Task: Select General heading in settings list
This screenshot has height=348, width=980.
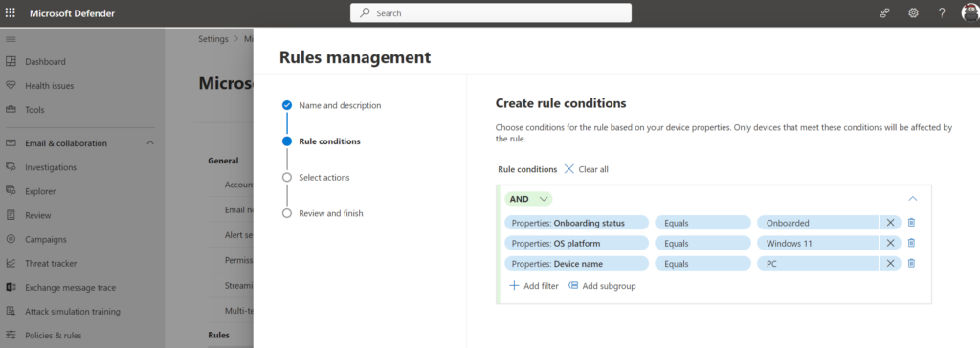Action: [223, 161]
